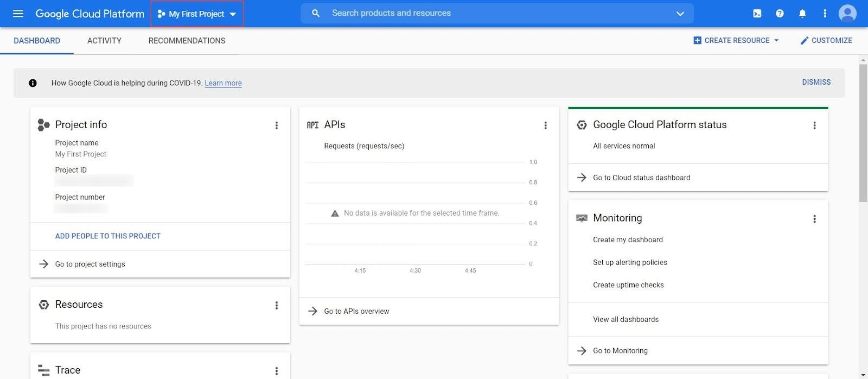Click the My First Project name text
This screenshot has width=868, height=379.
tap(80, 154)
